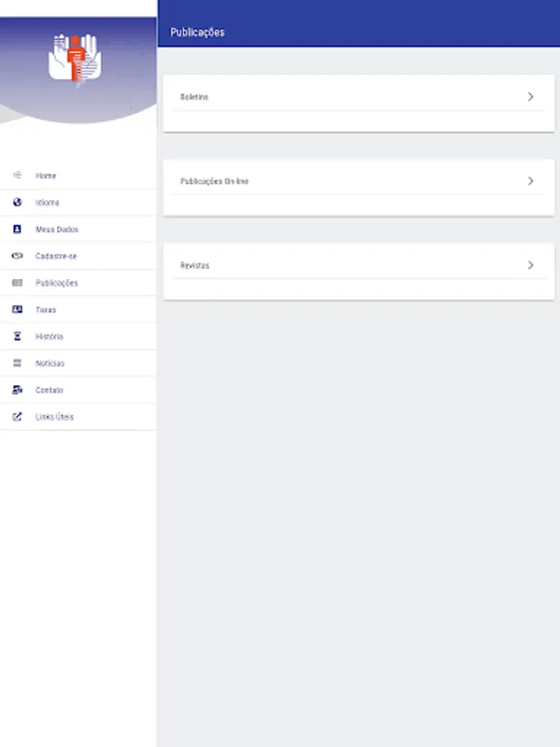This screenshot has width=560, height=747.
Task: Click the Cadastre-se handshake icon
Action: [17, 256]
